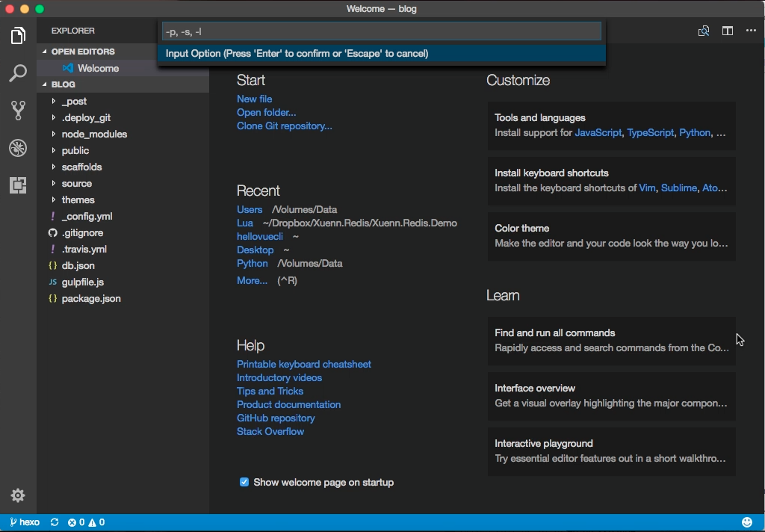The image size is (765, 532).
Task: Toggle Show welcome page on startup checkbox
Action: [x=244, y=482]
